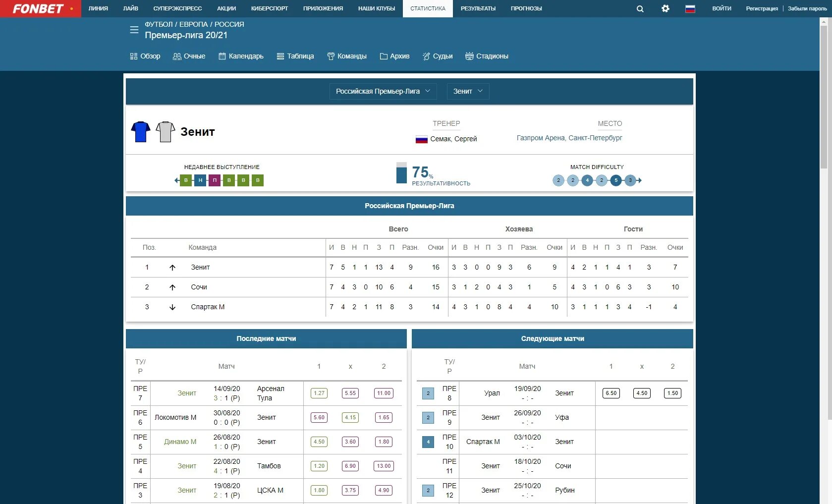This screenshot has width=832, height=504.
Task: Go to Суперэкспресс section
Action: [x=177, y=8]
